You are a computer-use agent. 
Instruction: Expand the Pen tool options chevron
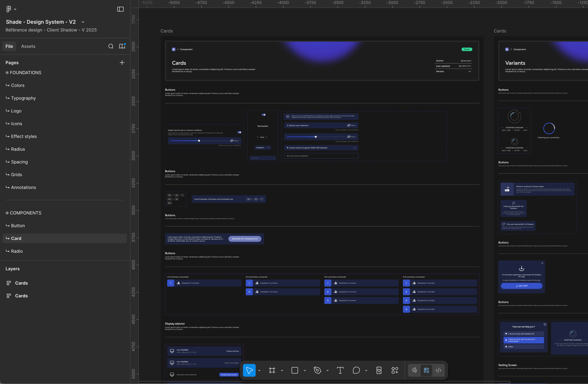(327, 370)
